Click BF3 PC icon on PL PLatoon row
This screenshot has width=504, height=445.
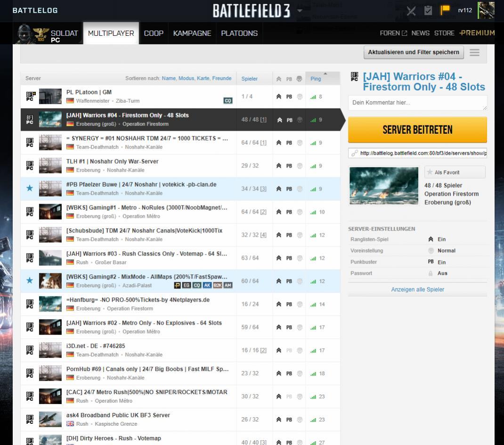click(30, 97)
